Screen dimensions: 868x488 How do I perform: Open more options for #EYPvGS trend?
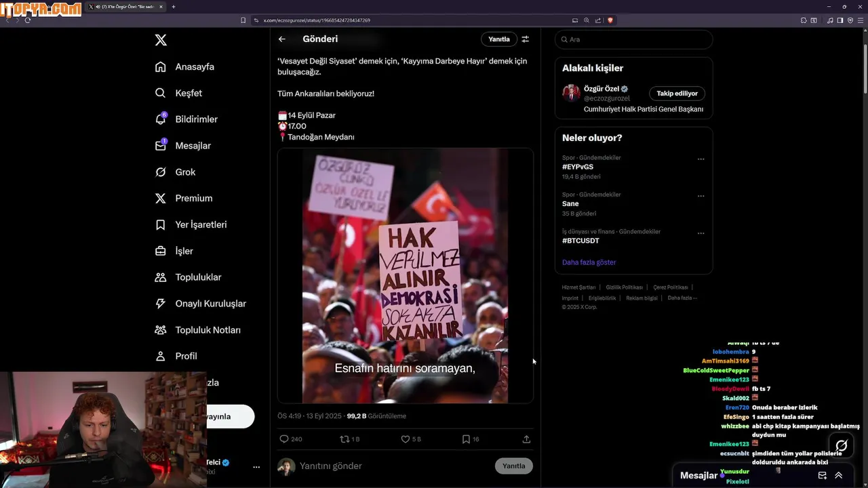click(x=701, y=159)
